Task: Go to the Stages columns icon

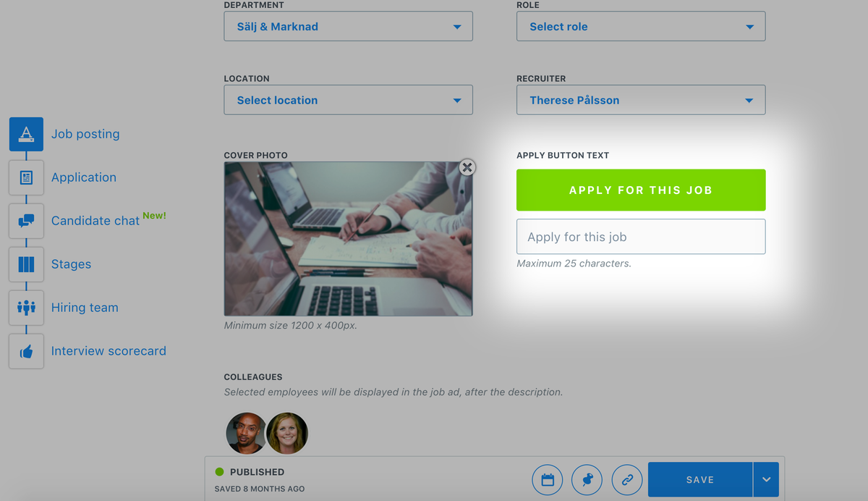Action: click(26, 264)
